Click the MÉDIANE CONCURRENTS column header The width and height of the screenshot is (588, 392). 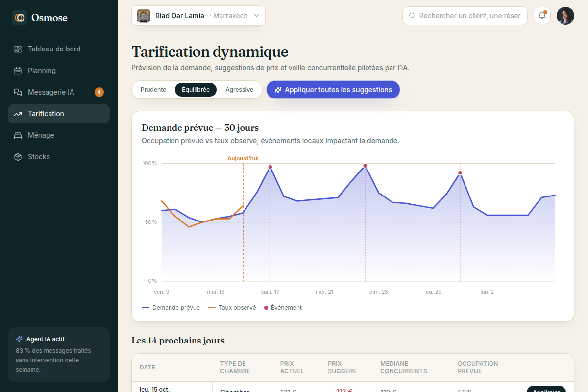404,367
